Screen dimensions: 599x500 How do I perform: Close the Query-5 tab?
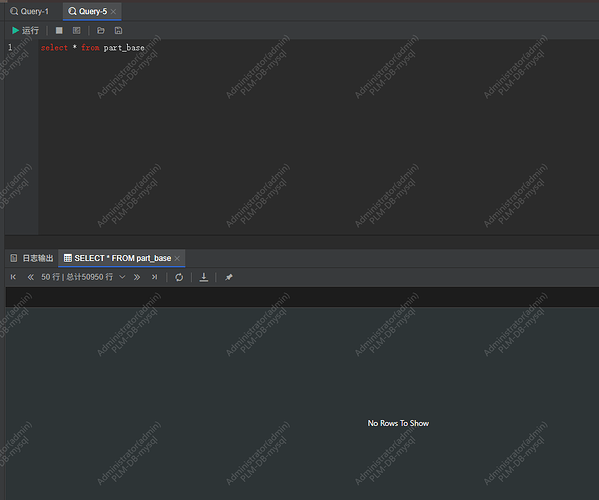(x=113, y=11)
